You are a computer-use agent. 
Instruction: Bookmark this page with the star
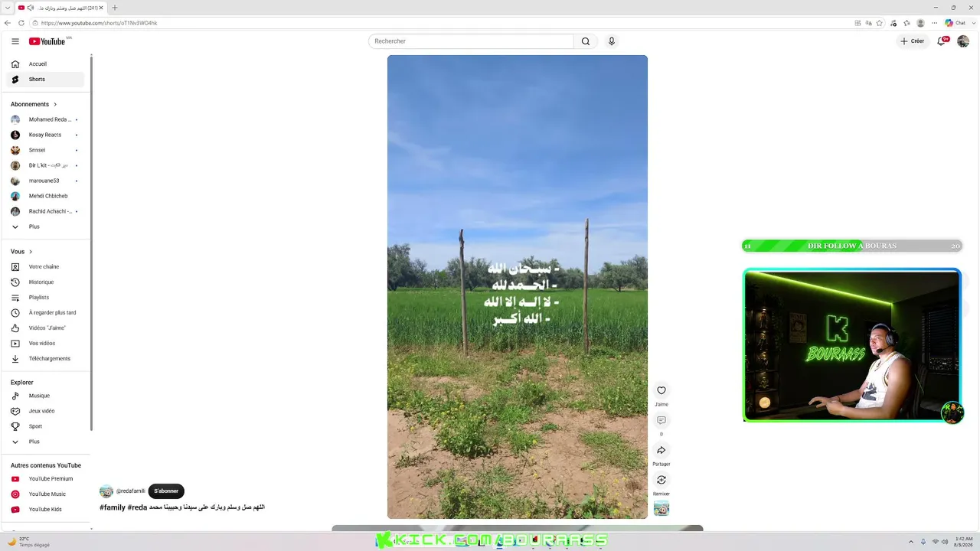click(x=880, y=23)
